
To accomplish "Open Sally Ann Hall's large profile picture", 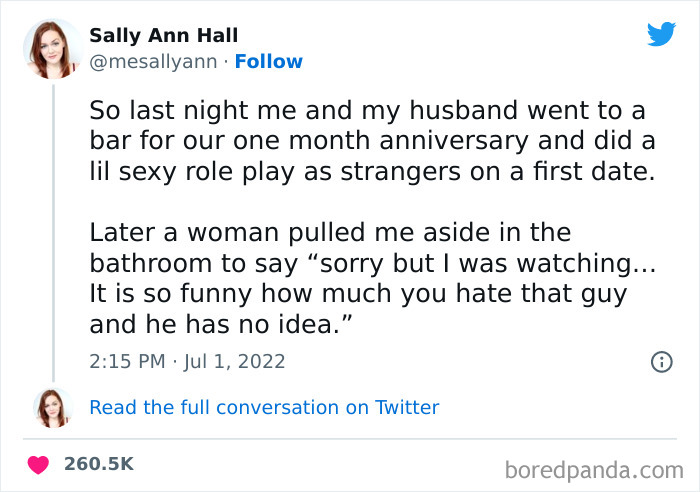I will pyautogui.click(x=53, y=48).
